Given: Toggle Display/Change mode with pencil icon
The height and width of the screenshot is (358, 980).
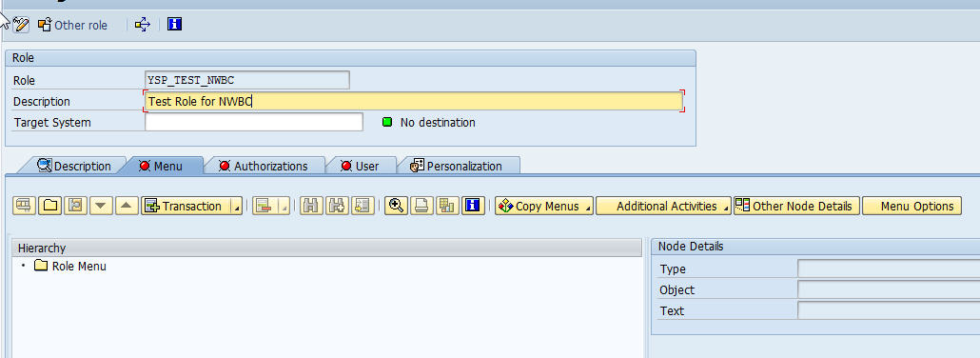Looking at the screenshot, I should pyautogui.click(x=21, y=25).
